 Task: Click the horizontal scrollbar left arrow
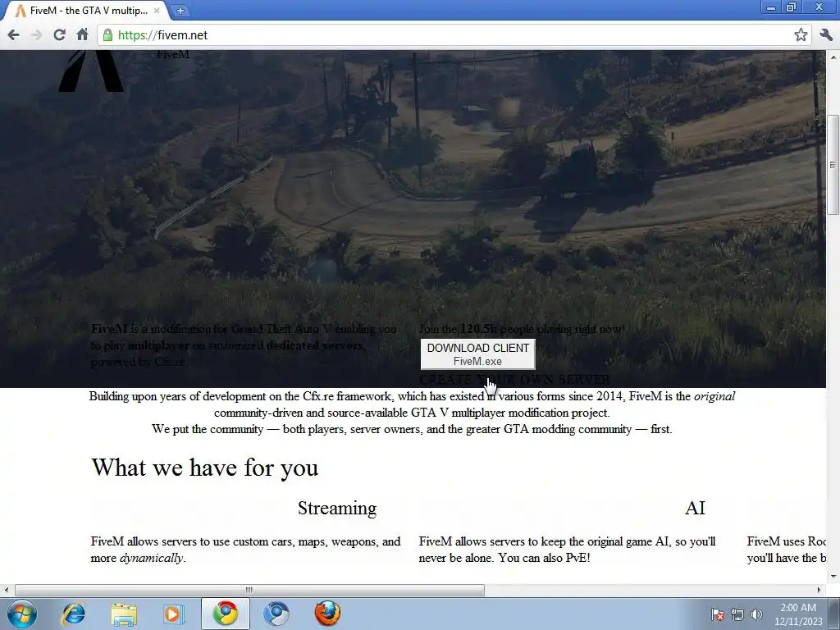pyautogui.click(x=7, y=590)
